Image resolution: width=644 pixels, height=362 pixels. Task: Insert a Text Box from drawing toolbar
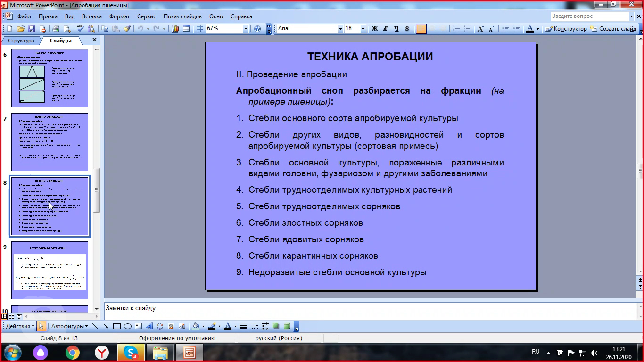click(x=138, y=326)
